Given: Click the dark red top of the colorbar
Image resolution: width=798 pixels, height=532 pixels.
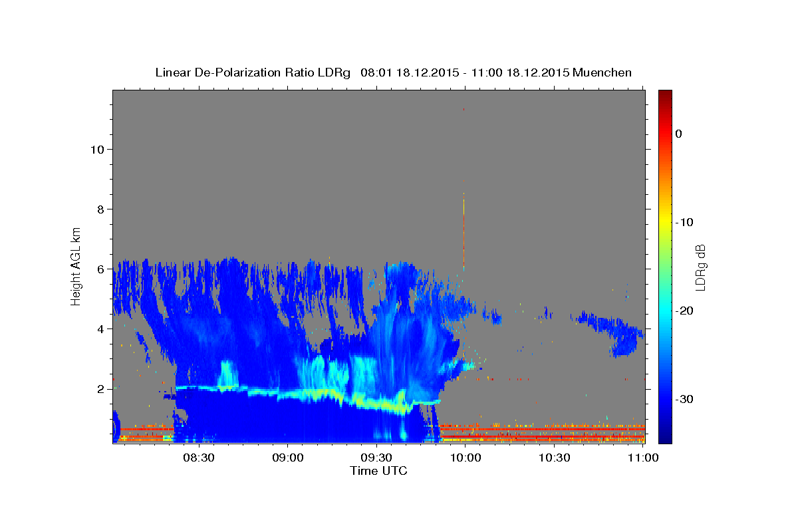Looking at the screenshot, I should click(x=665, y=96).
